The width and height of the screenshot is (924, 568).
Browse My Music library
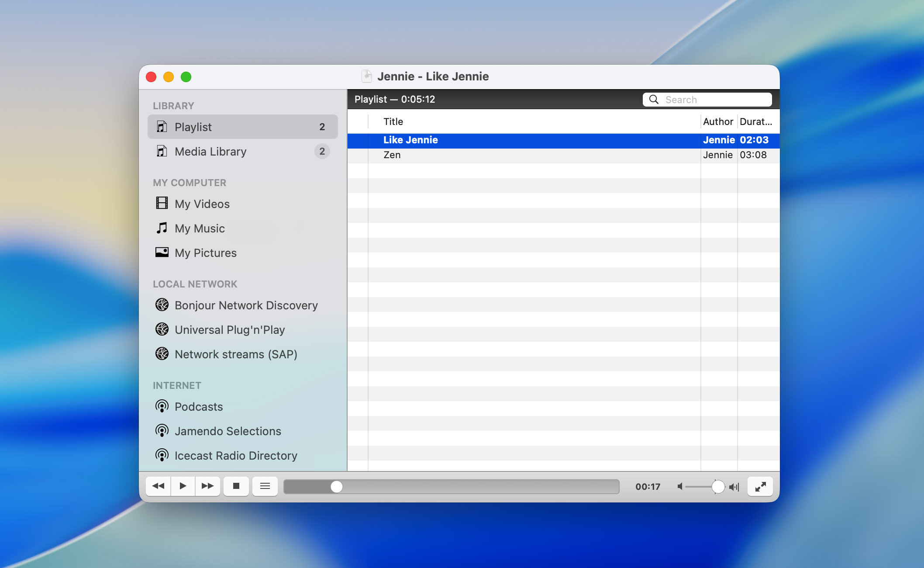coord(200,228)
